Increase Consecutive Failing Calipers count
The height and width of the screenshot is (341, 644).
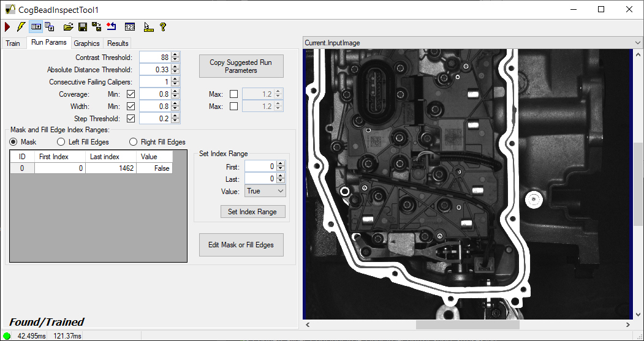point(175,80)
